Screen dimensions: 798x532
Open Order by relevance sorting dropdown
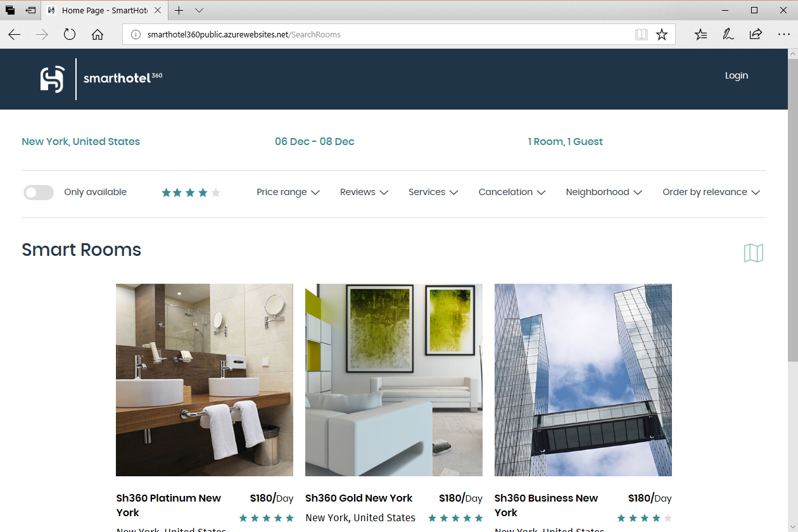711,192
